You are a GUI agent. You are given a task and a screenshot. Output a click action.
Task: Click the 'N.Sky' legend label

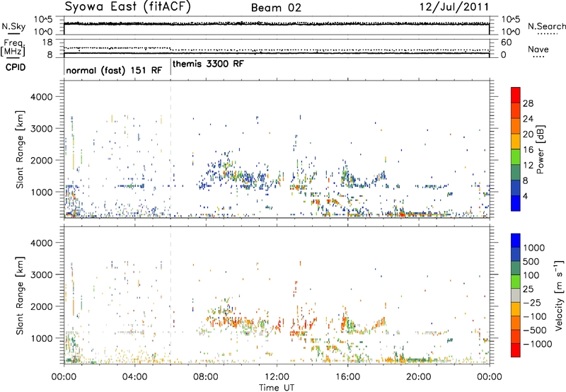coord(13,26)
